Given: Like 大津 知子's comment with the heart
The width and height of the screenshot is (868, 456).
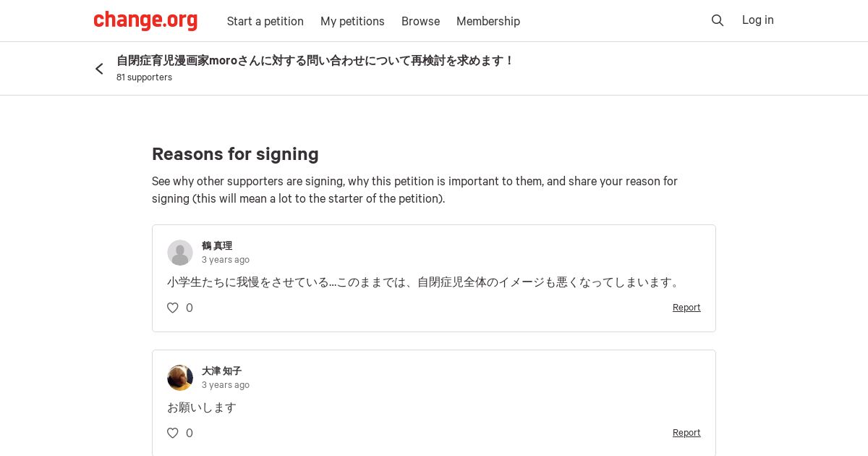Looking at the screenshot, I should [x=173, y=433].
